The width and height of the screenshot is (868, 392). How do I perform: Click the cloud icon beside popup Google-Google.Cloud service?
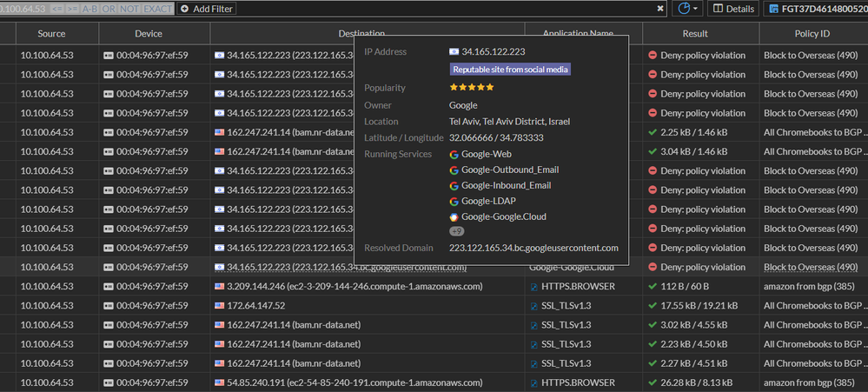(454, 217)
